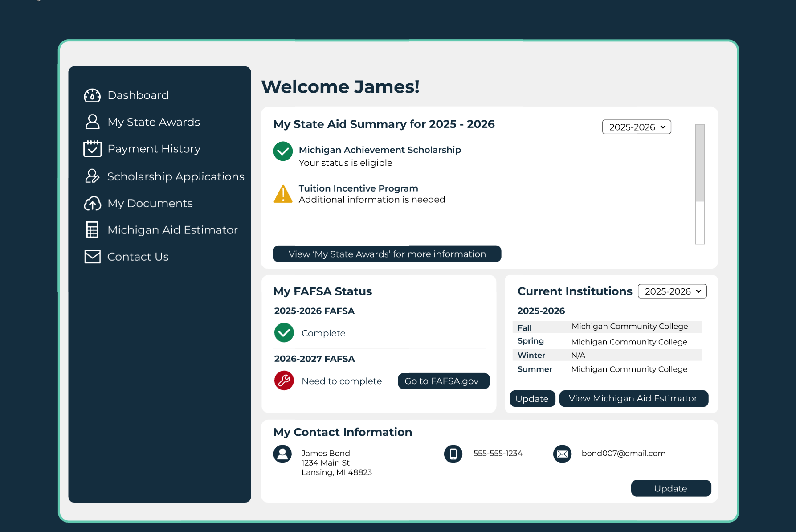Viewport: 796px width, 532px height.
Task: Open Payment History in the sidebar
Action: coord(154,148)
